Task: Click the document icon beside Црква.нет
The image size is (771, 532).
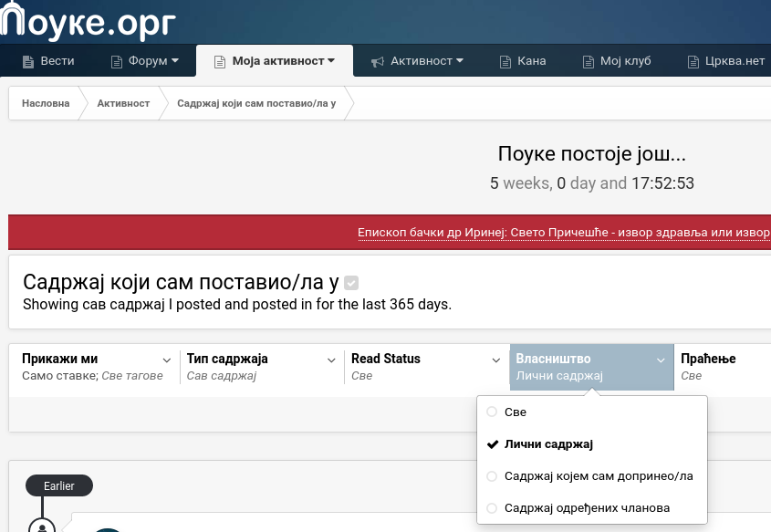Action: (x=693, y=61)
